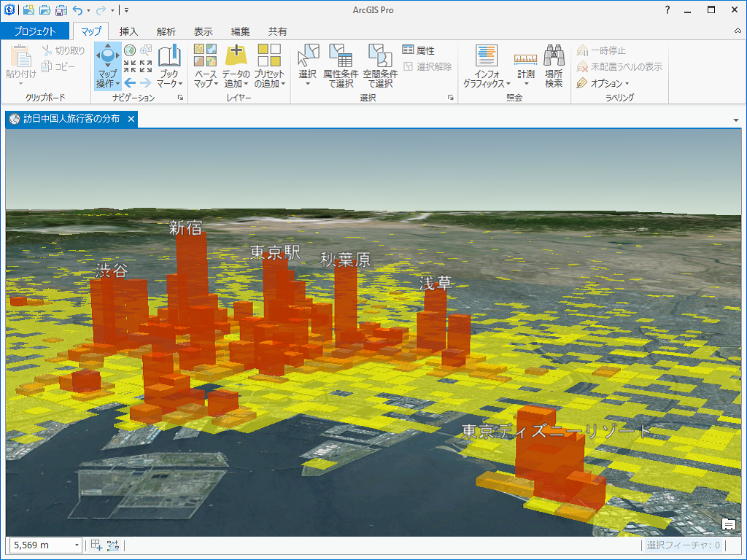Close the 訪日中国人旅行客の分布 view tab
Image resolution: width=747 pixels, height=560 pixels.
pyautogui.click(x=131, y=119)
